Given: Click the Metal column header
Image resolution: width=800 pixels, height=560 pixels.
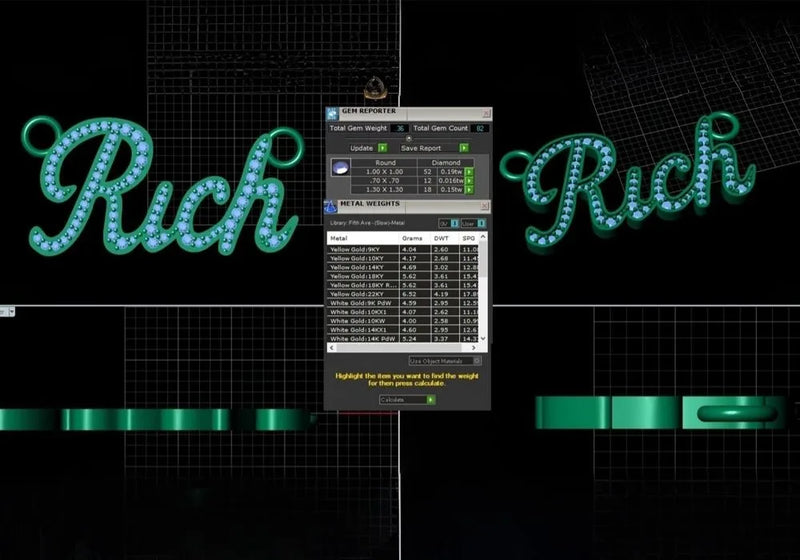Looking at the screenshot, I should pos(340,239).
